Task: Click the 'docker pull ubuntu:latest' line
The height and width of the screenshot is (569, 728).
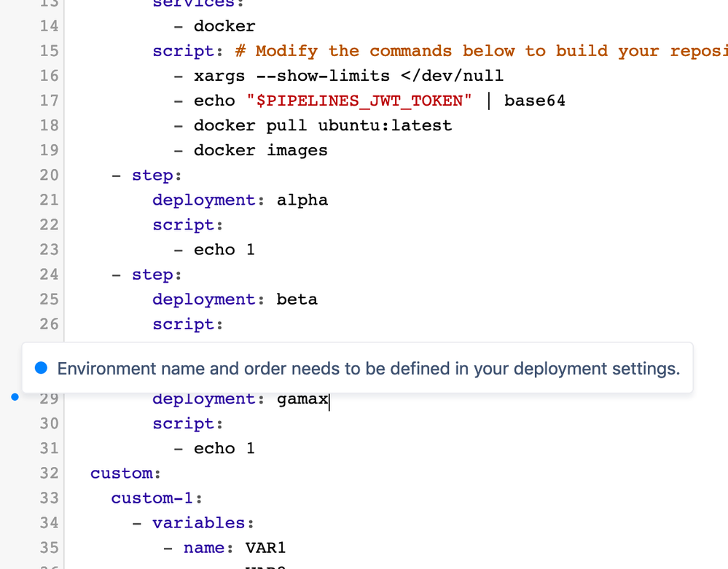Action: pos(313,125)
